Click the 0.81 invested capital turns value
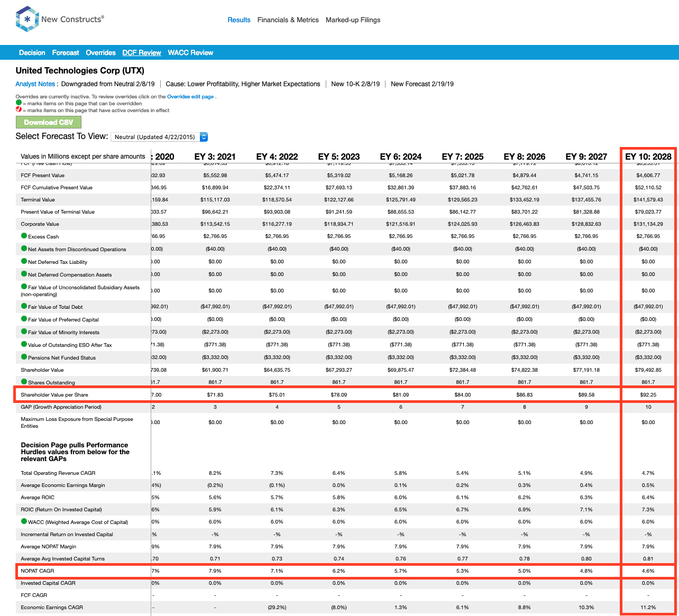 click(648, 559)
